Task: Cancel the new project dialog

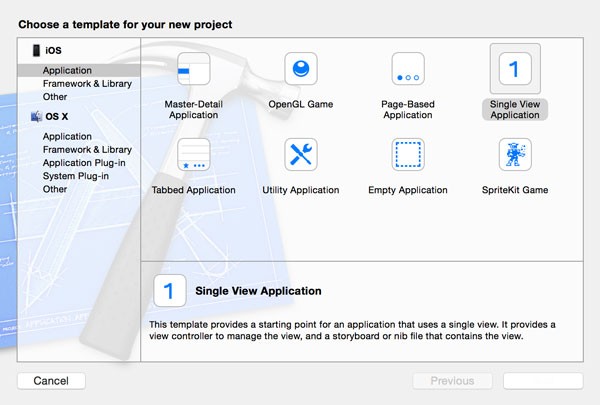Action: 51,381
